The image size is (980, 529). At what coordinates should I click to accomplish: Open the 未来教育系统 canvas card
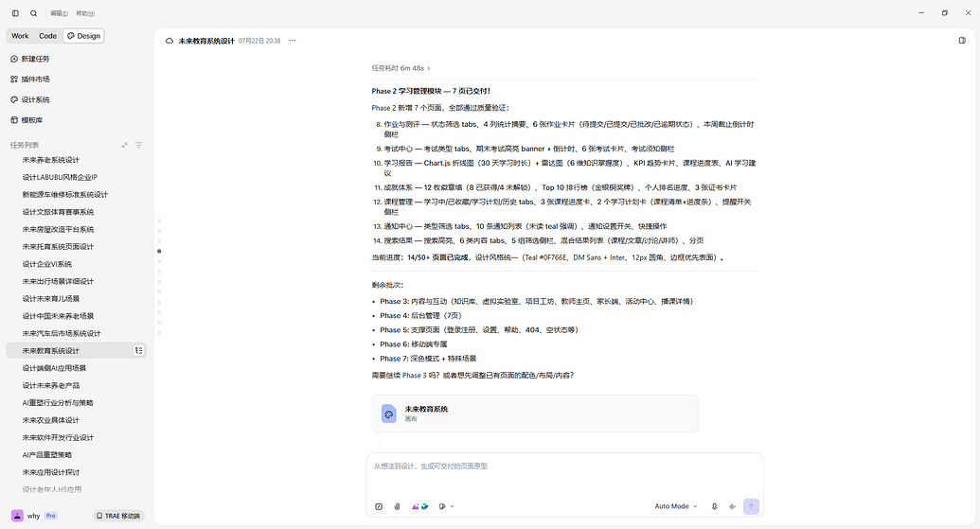pyautogui.click(x=535, y=414)
